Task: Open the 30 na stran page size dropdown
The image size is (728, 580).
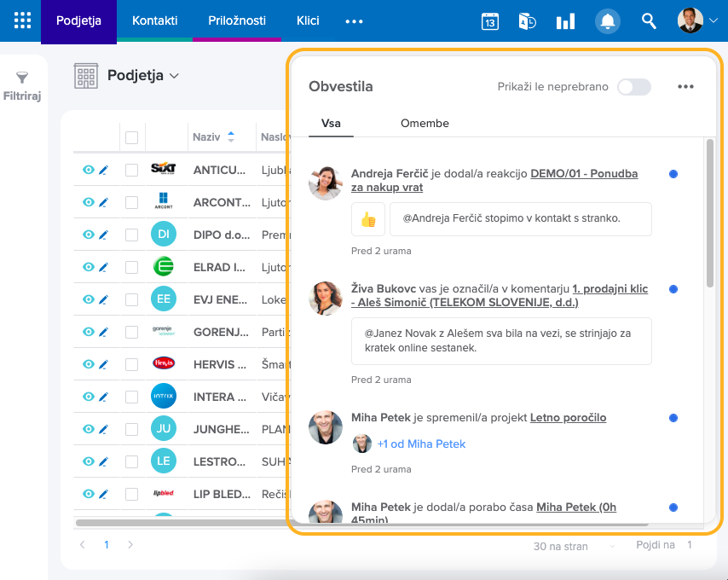Action: (x=575, y=545)
